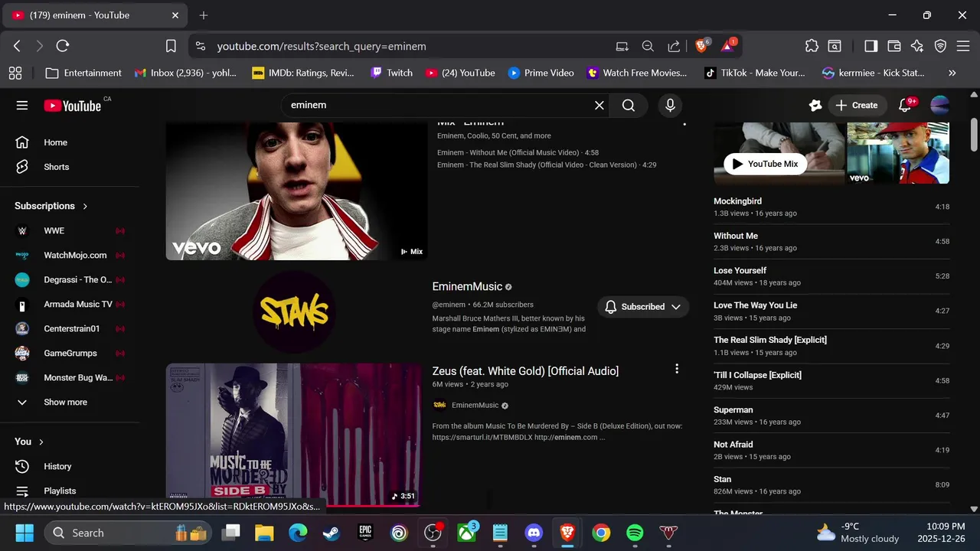980x551 pixels.
Task: Open the Entertainment bookmarks folder
Action: click(x=83, y=73)
